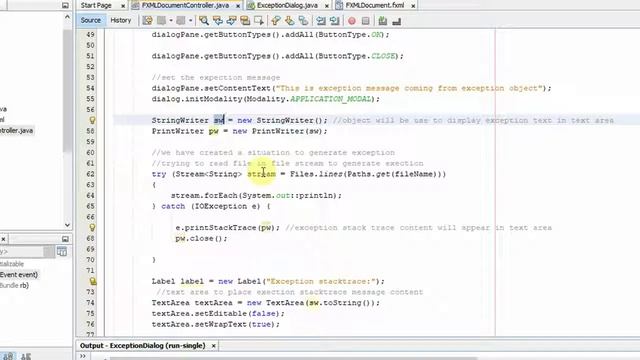Switch to ExceptionDialog.java tab
This screenshot has height=360, width=640.
287,5
